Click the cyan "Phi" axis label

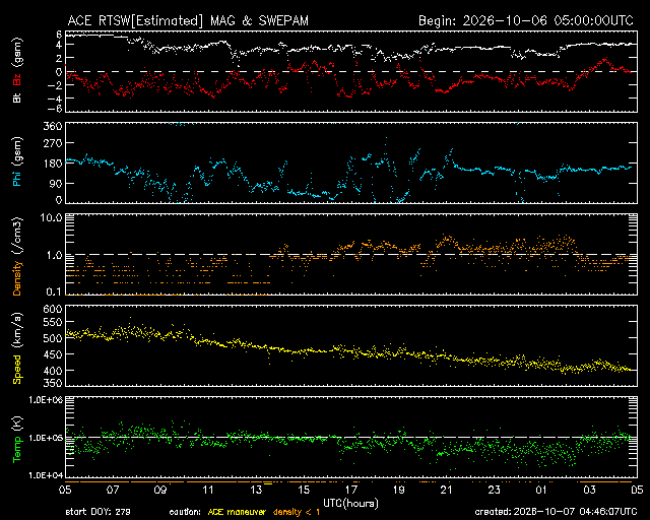[x=17, y=177]
